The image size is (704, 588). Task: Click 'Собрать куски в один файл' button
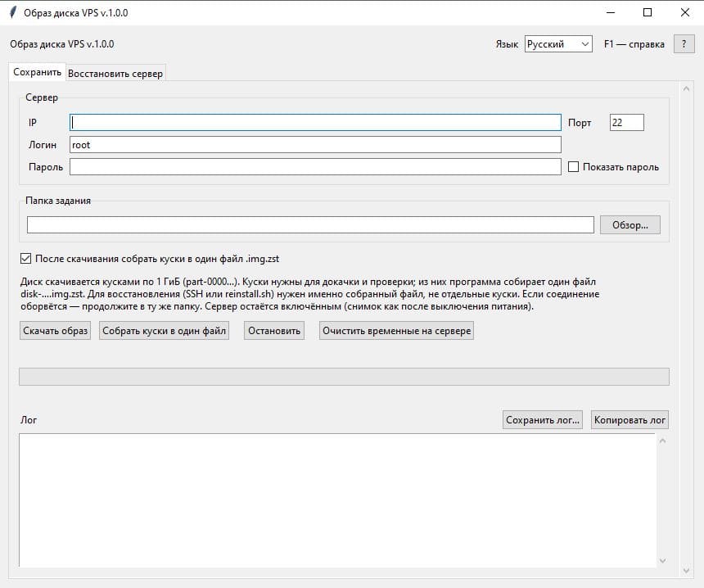[x=164, y=331]
